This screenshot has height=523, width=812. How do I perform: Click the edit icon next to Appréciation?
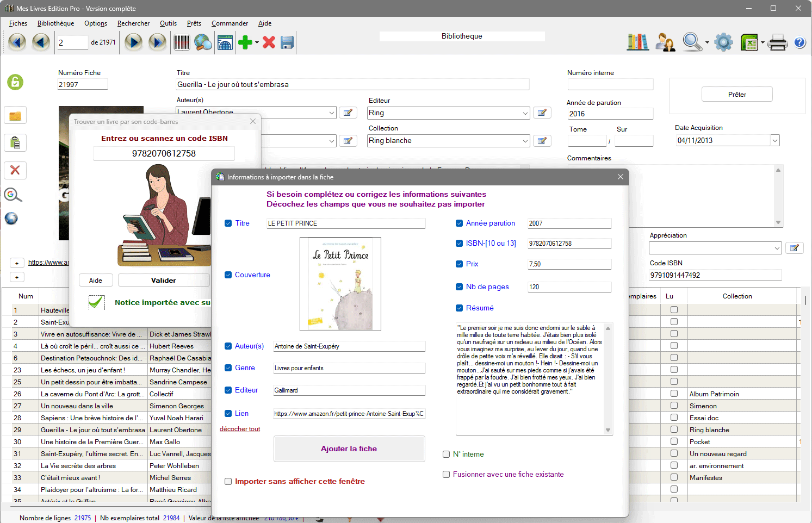tap(795, 248)
